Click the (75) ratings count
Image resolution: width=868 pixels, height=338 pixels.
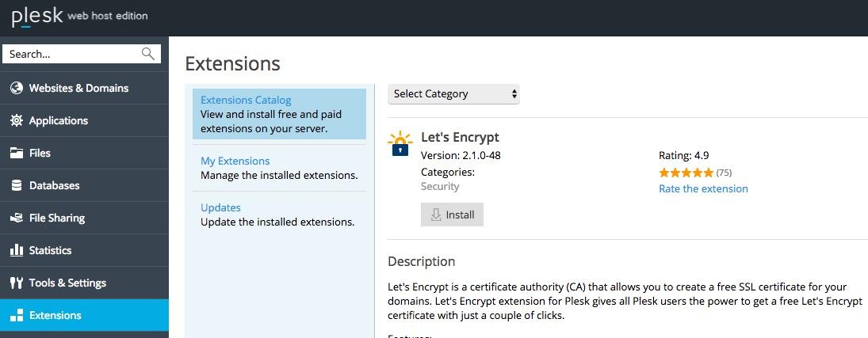pos(724,173)
